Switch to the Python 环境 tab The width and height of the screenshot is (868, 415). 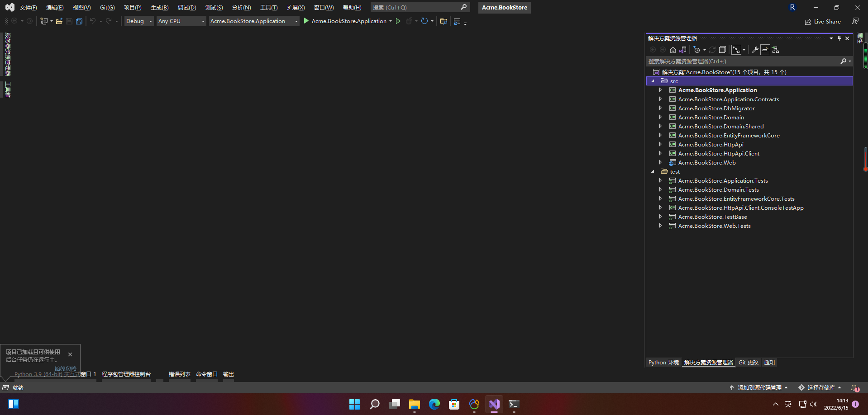pyautogui.click(x=663, y=363)
